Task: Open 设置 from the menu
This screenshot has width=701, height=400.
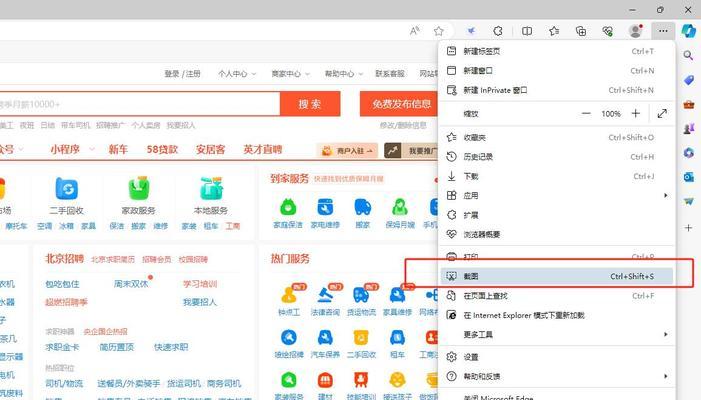Action: tap(557, 357)
